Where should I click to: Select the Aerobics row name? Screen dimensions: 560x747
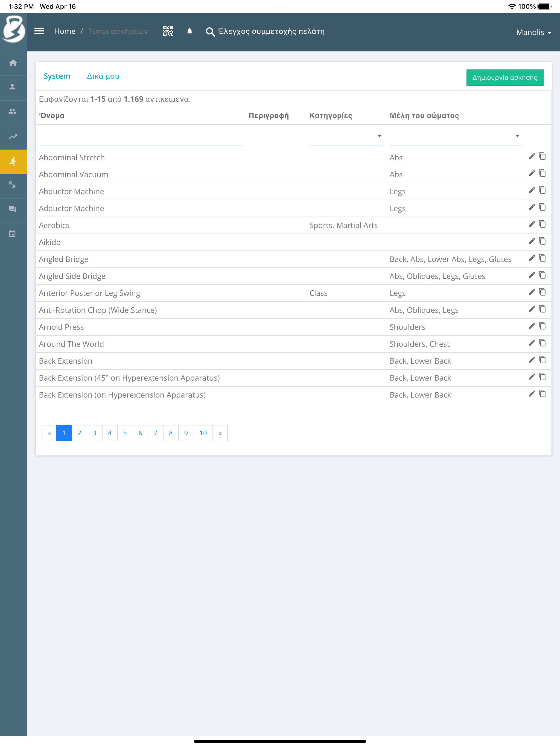coord(54,225)
